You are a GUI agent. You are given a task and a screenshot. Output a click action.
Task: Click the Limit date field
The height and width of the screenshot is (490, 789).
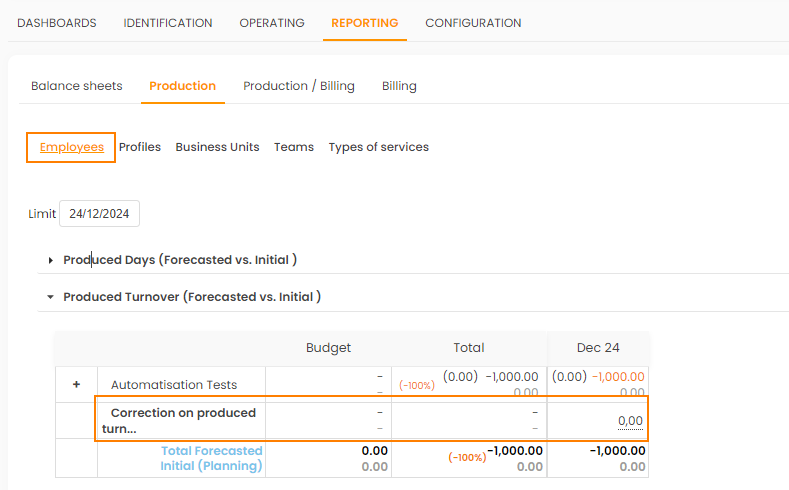tap(100, 214)
